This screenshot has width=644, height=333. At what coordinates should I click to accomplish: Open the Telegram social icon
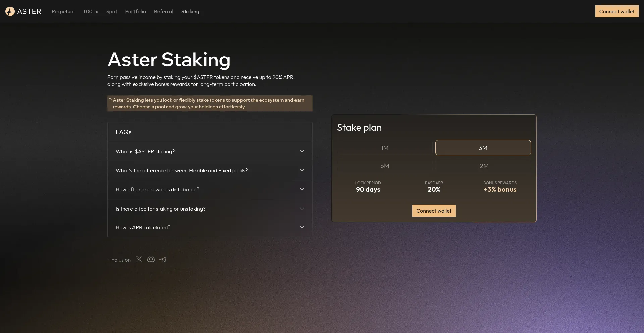coord(163,259)
